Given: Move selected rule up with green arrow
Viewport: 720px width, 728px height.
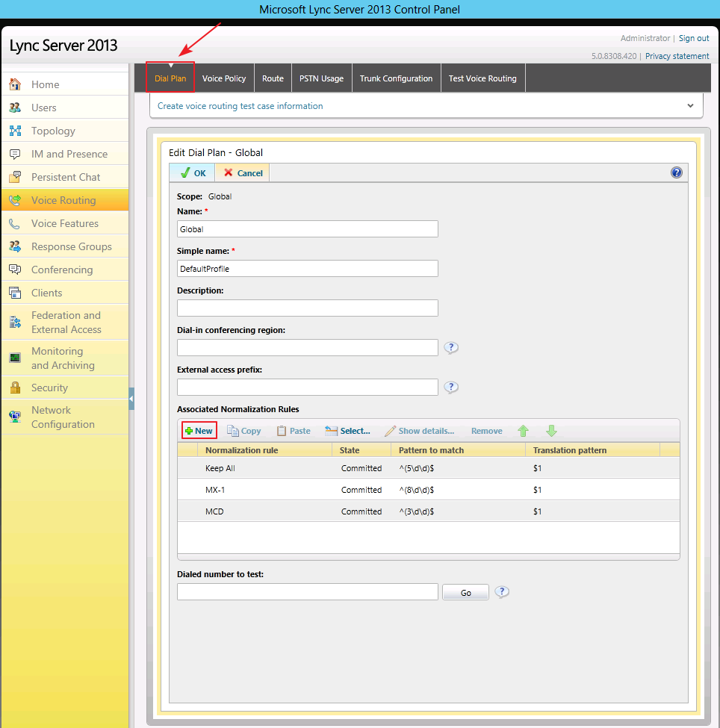Looking at the screenshot, I should coord(524,431).
